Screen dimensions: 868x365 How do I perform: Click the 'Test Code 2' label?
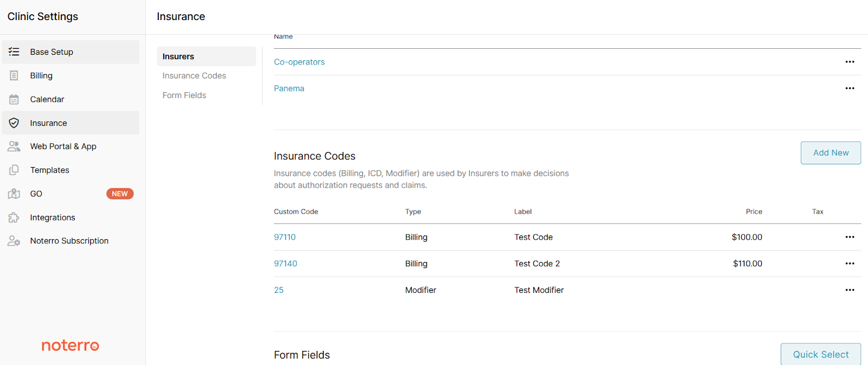coord(537,264)
